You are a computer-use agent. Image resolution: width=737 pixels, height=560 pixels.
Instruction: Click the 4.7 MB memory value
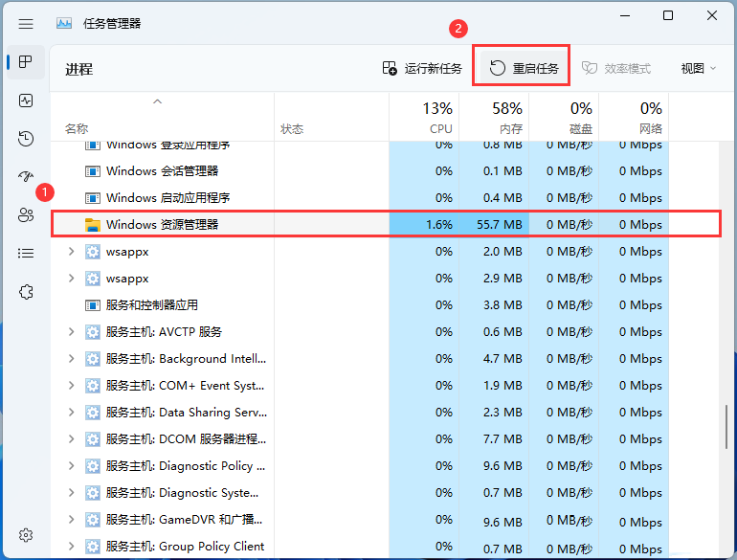[502, 359]
